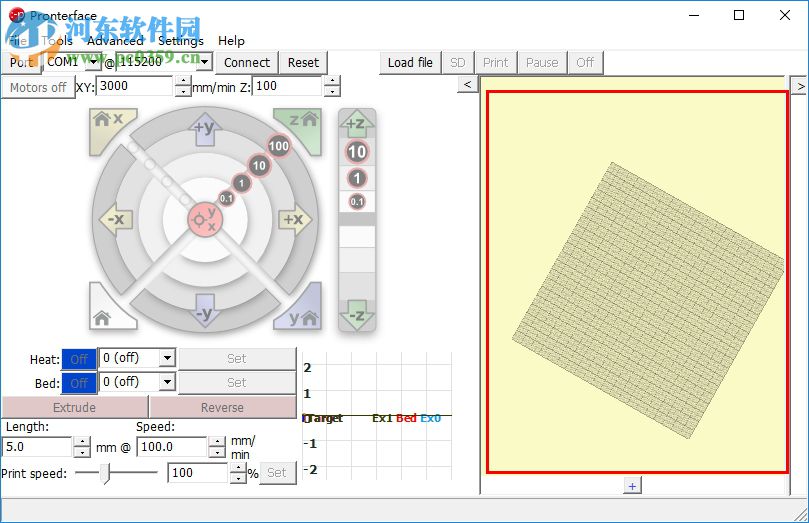Adjust the extrude Speed spinner arrows

click(217, 447)
